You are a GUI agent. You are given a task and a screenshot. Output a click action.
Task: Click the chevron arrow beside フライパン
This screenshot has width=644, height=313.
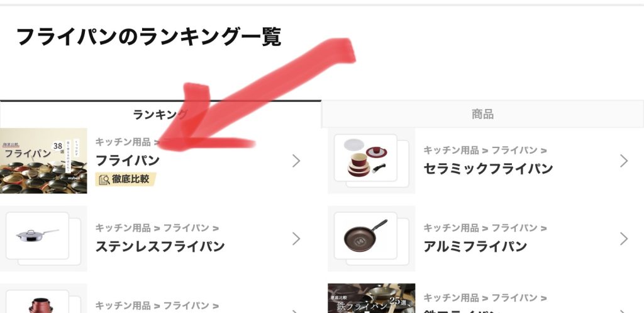(x=296, y=161)
